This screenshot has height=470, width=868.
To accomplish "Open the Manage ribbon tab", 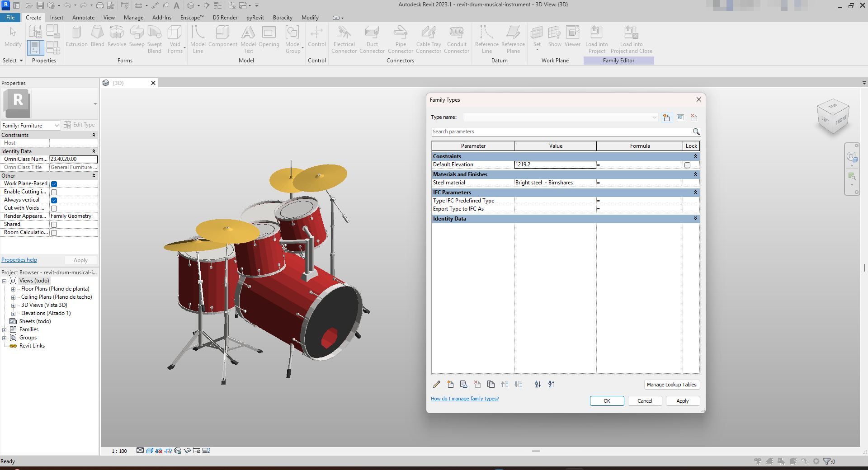I will 133,18.
